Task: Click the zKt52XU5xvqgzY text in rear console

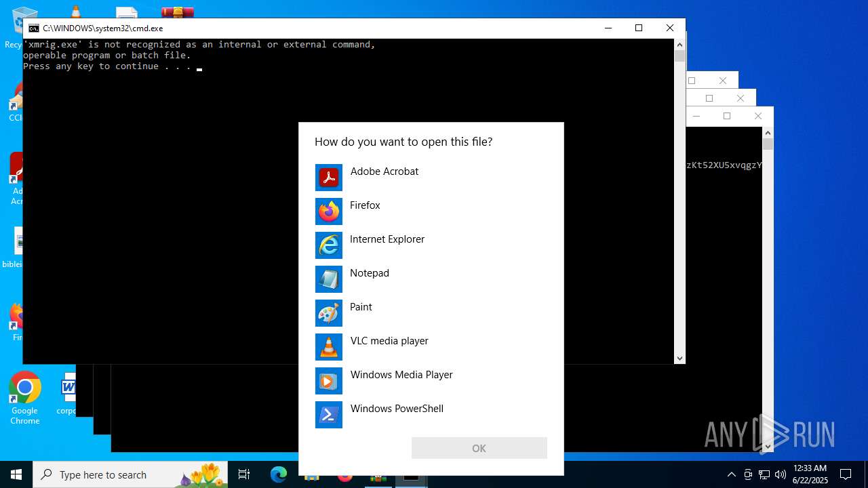Action: pos(724,165)
